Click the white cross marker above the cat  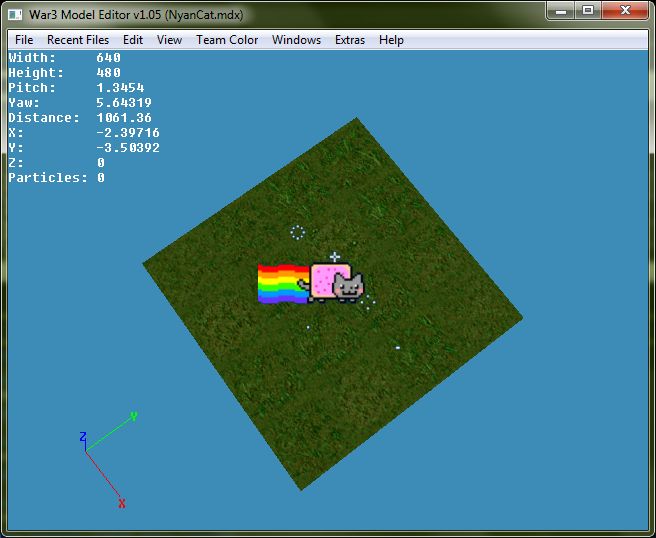coord(335,256)
